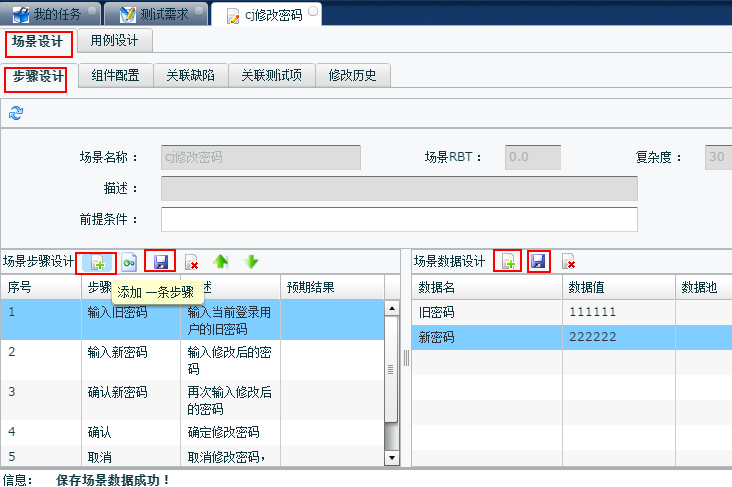This screenshot has width=732, height=487.
Task: Go to 修改历史 tab
Action: [x=352, y=76]
